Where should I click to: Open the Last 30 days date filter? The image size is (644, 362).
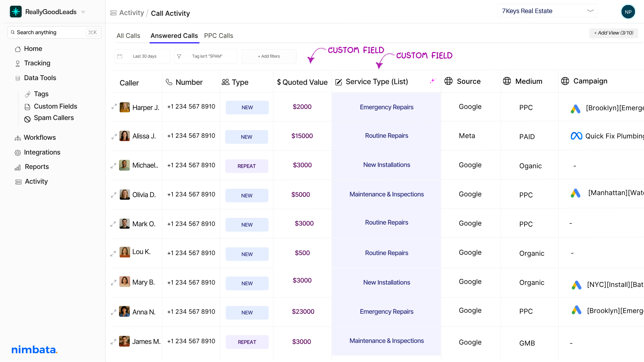pos(142,56)
